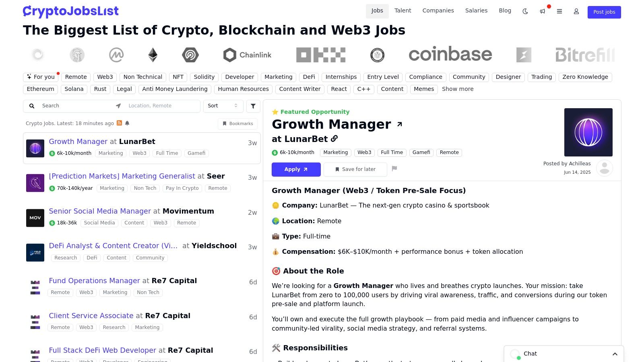Enable job alerts with the bell icon
This screenshot has height=362, width=644.
pos(127,123)
